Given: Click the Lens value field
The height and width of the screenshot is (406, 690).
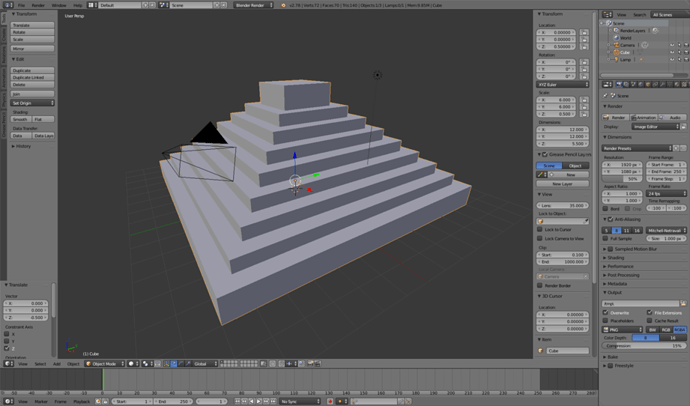Looking at the screenshot, I should click(562, 205).
